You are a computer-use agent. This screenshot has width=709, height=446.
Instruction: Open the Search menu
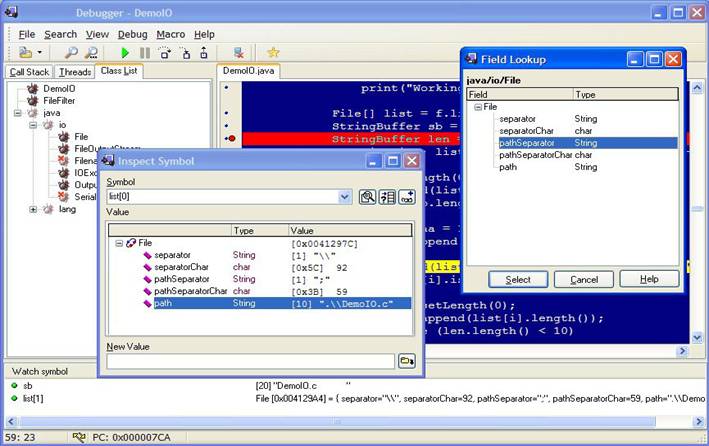pos(61,34)
